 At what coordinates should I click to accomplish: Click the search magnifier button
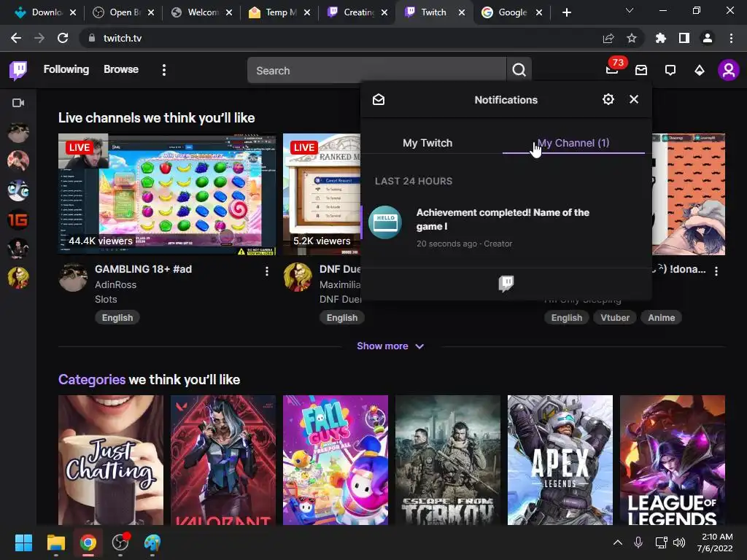(519, 71)
